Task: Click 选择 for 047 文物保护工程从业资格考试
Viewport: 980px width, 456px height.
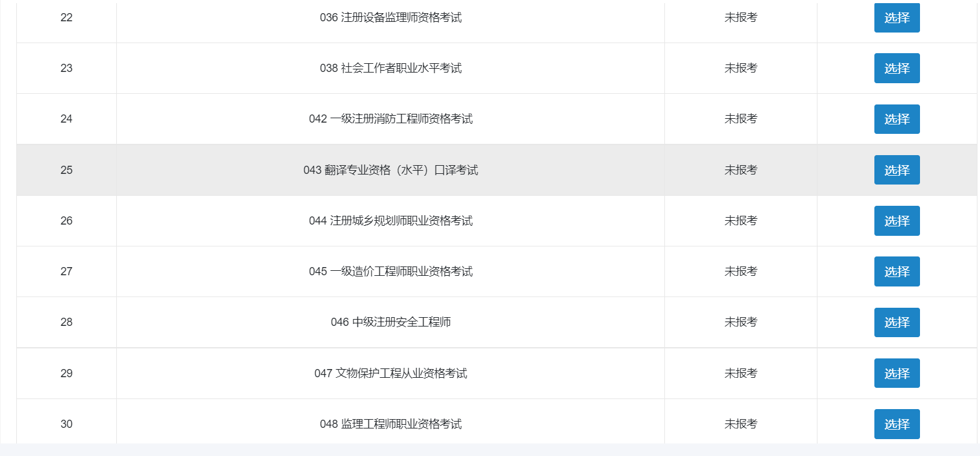Action: click(x=897, y=373)
